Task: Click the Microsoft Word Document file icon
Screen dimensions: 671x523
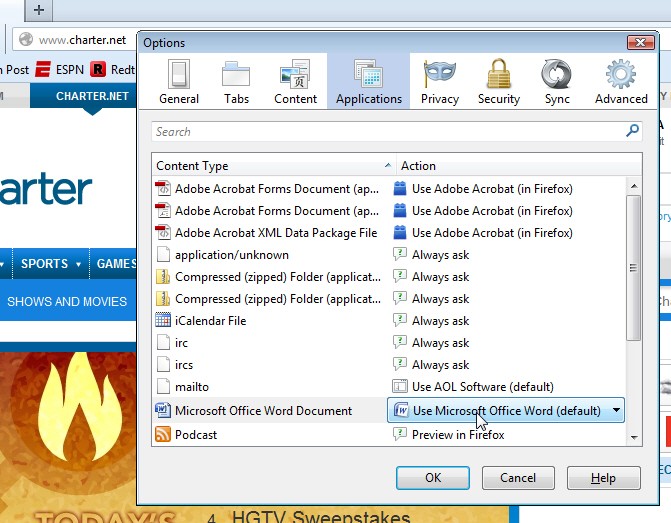Action: 163,410
